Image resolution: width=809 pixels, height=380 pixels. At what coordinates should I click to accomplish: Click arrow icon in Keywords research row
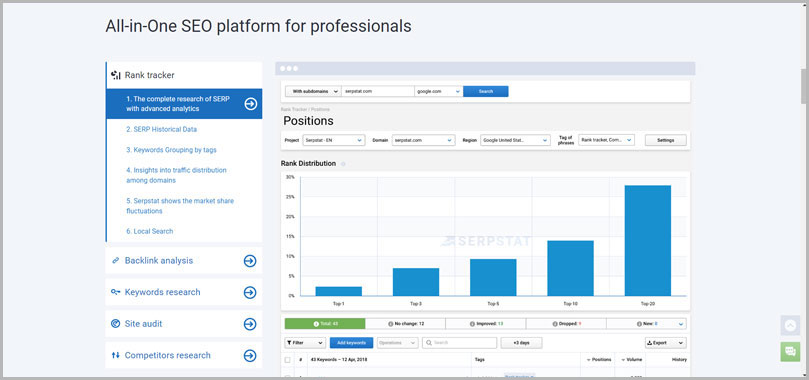tap(250, 292)
